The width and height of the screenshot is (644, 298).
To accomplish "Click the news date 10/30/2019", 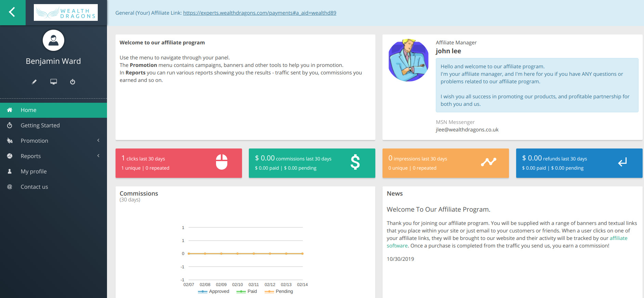I will (x=400, y=259).
